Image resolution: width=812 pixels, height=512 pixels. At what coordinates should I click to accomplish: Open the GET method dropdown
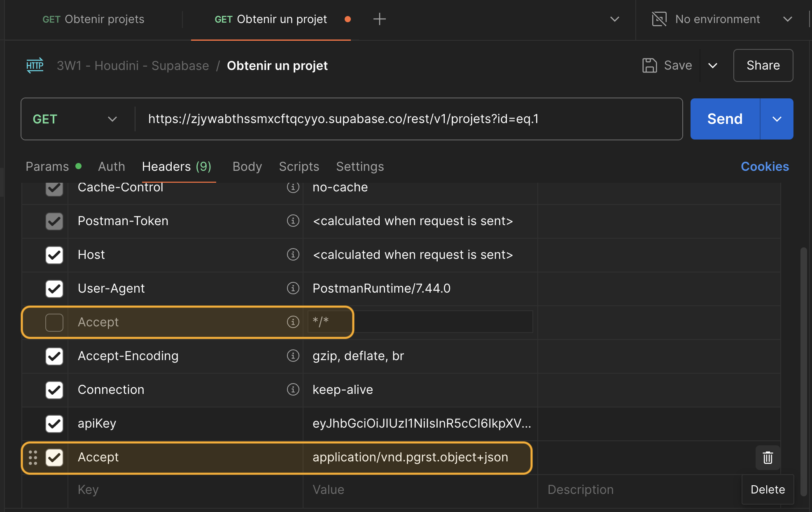pyautogui.click(x=75, y=119)
